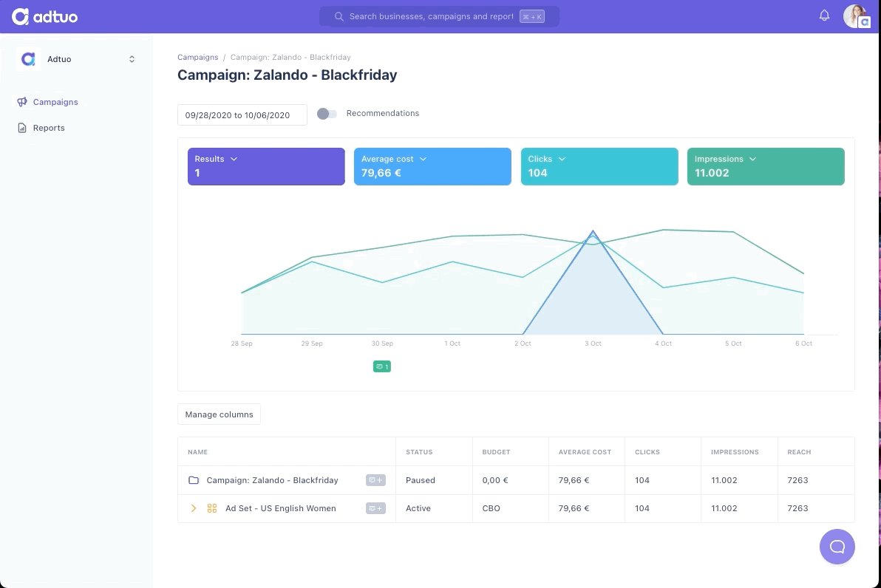Click the campaign folder icon in table
Image resolution: width=881 pixels, height=588 pixels.
click(194, 480)
